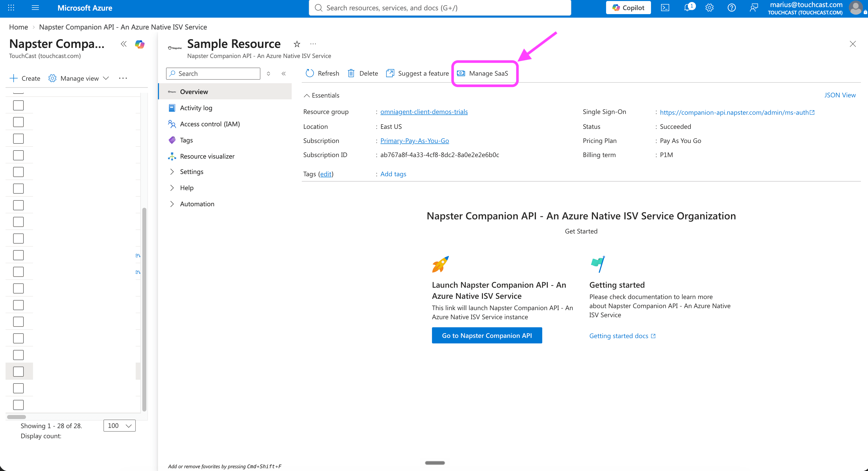Tick the second checkbox in resource list

18,122
